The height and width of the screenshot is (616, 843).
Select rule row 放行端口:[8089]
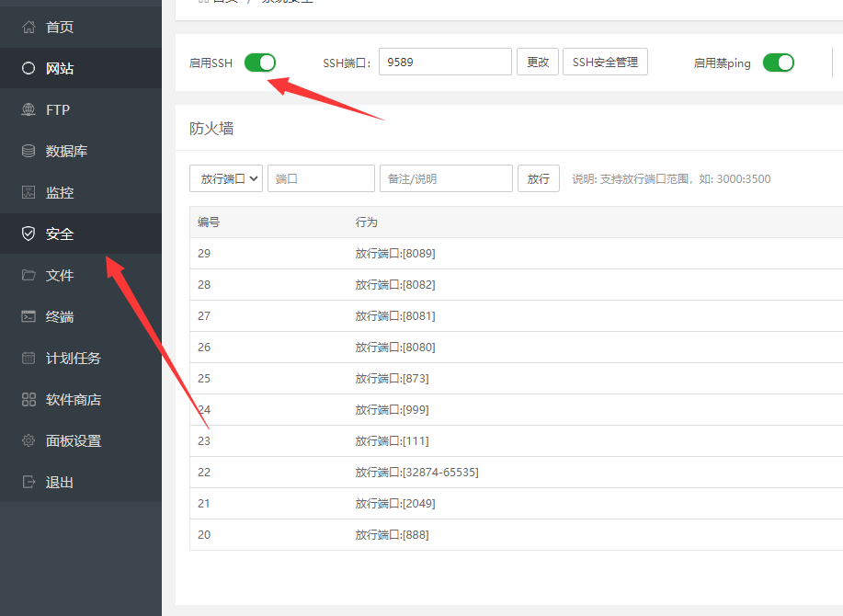[x=516, y=254]
